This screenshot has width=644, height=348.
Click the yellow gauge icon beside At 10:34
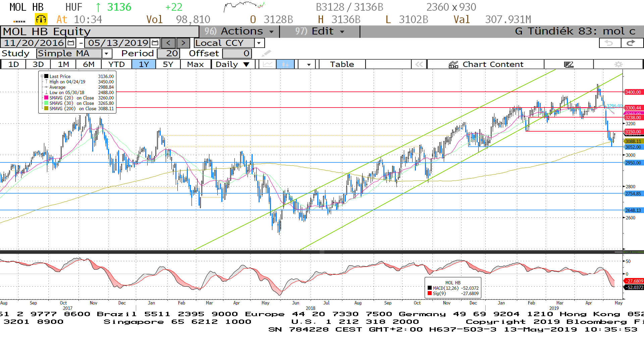pos(41,19)
